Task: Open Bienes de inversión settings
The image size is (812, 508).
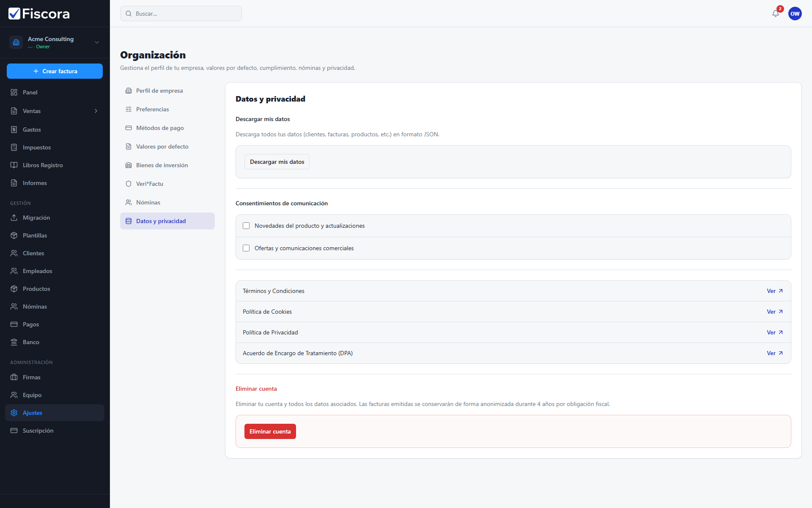Action: tap(167, 165)
